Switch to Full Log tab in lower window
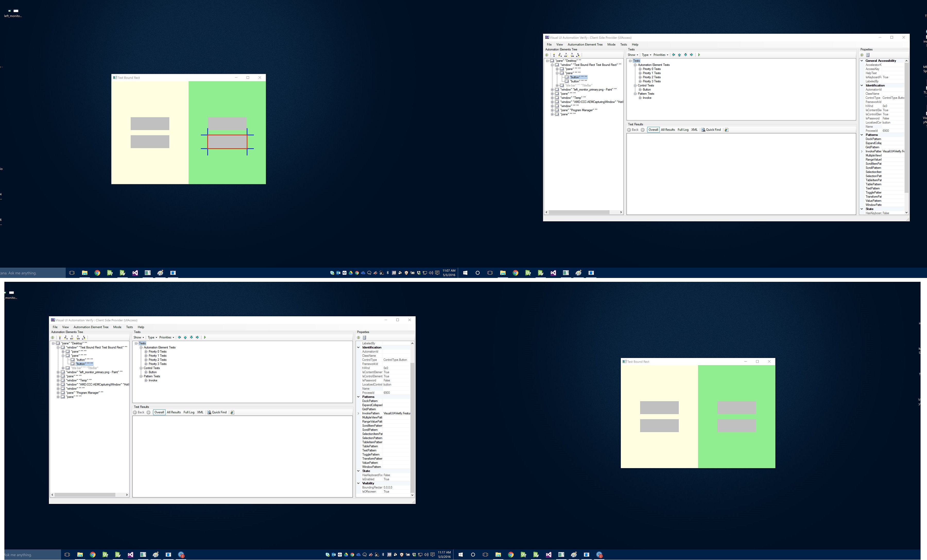This screenshot has width=927, height=560. click(x=189, y=412)
